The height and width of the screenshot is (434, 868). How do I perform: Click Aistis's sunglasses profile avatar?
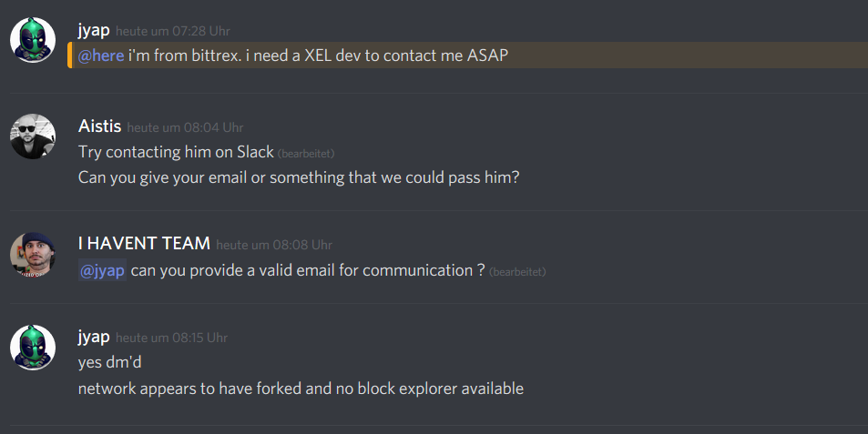coord(33,136)
